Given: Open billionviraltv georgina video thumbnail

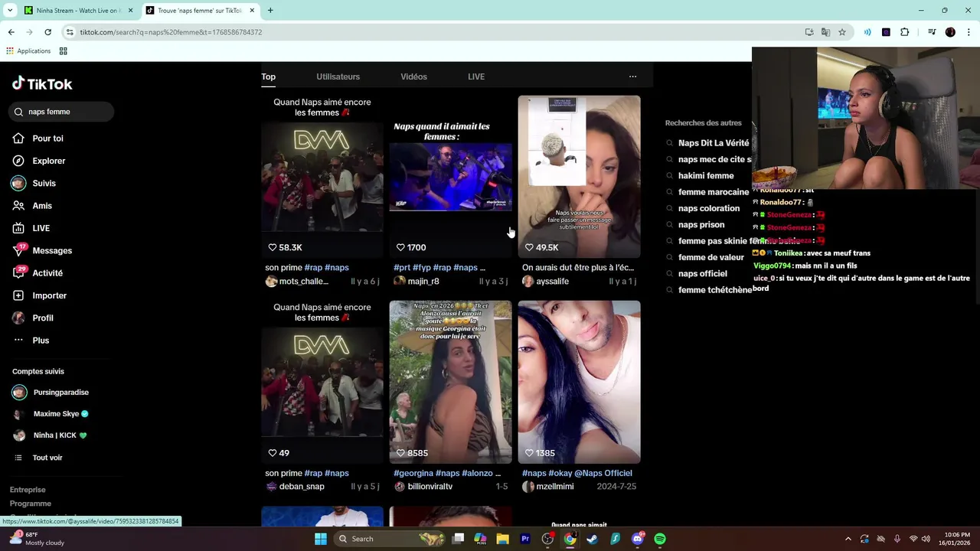Looking at the screenshot, I should [x=450, y=382].
